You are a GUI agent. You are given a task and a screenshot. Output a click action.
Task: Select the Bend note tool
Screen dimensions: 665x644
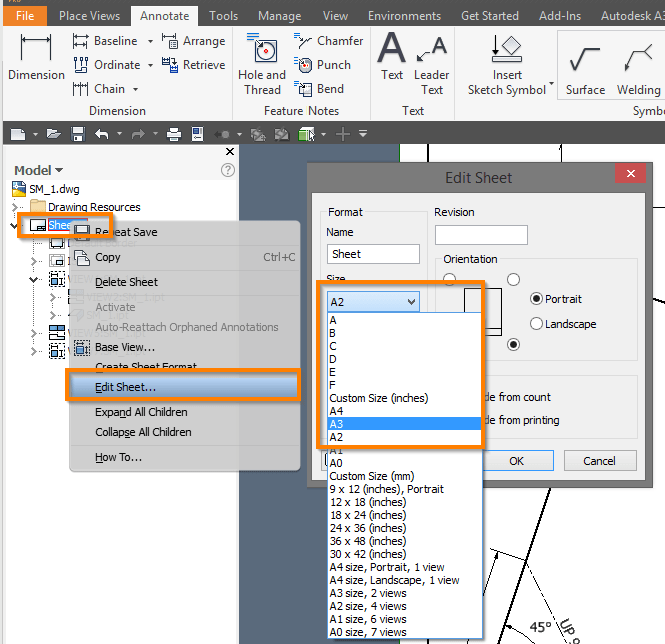click(319, 89)
